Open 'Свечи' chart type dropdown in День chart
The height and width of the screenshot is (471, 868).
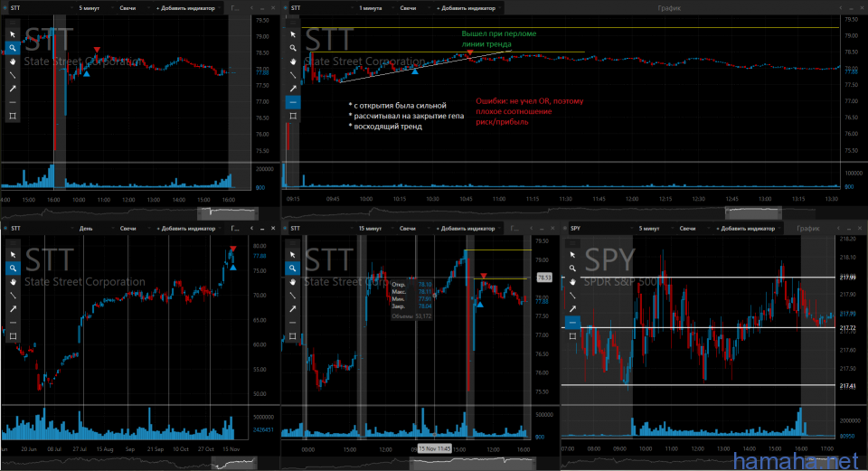(133, 228)
